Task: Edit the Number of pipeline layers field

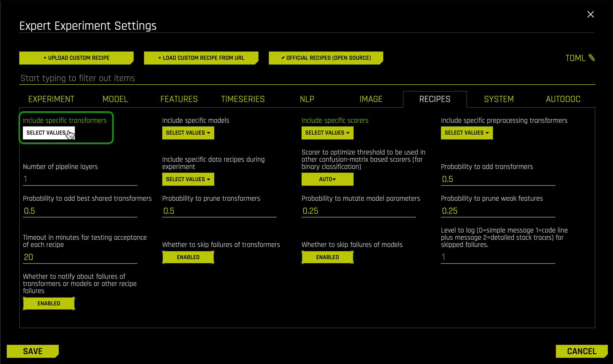Action: pyautogui.click(x=80, y=178)
